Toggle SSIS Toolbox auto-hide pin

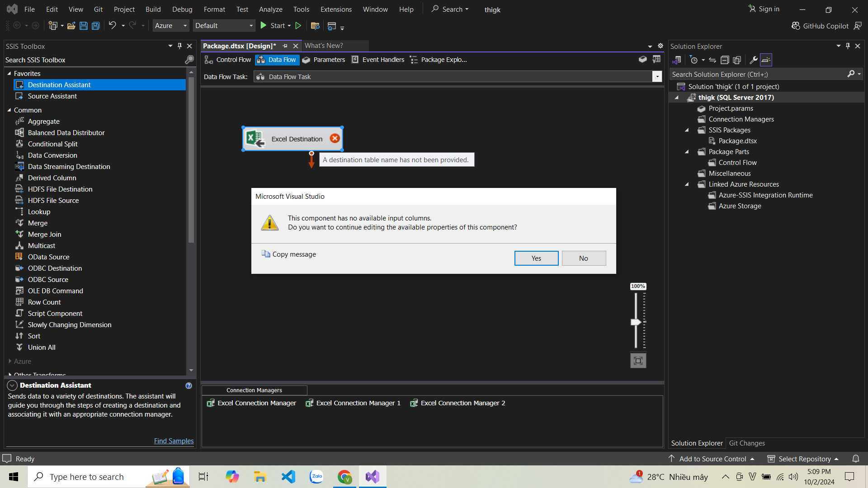tap(179, 46)
